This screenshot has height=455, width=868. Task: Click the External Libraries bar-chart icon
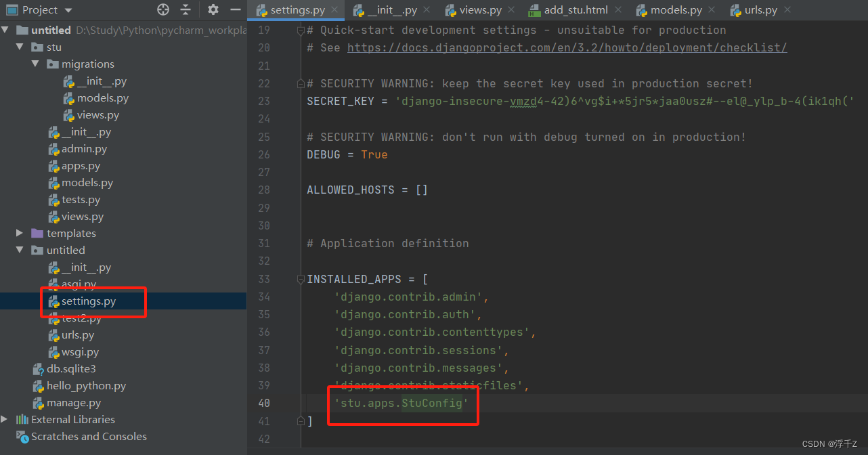22,419
